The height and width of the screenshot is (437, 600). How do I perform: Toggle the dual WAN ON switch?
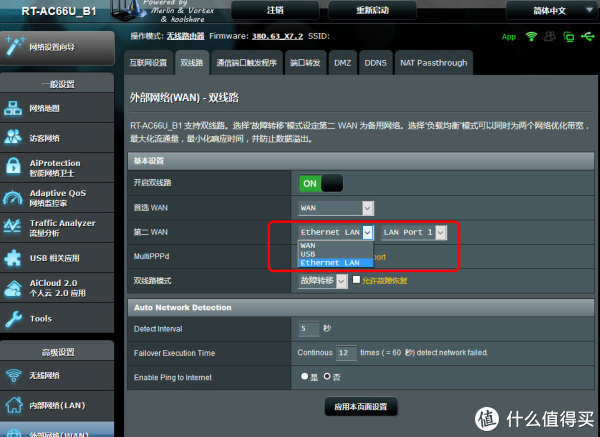(321, 183)
